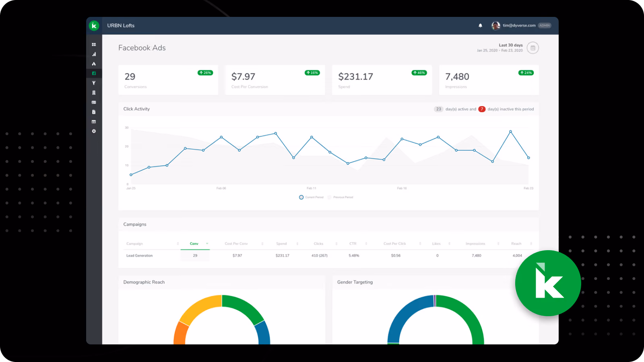
Task: Open the building icon in sidebar
Action: tap(94, 93)
